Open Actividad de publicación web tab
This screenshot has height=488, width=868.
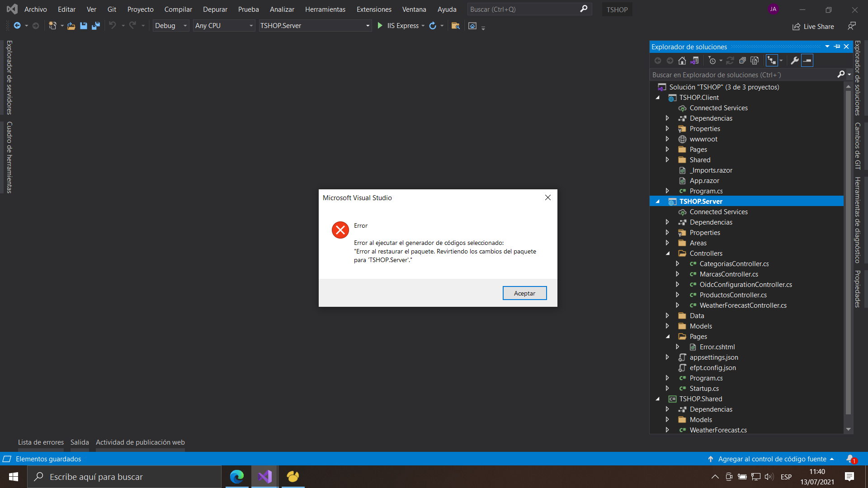(140, 442)
